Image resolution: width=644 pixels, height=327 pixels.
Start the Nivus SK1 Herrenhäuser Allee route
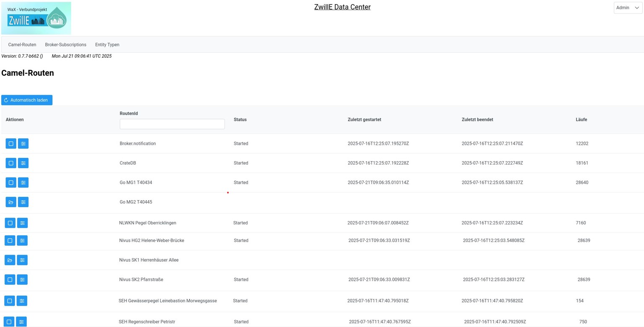[x=10, y=260]
